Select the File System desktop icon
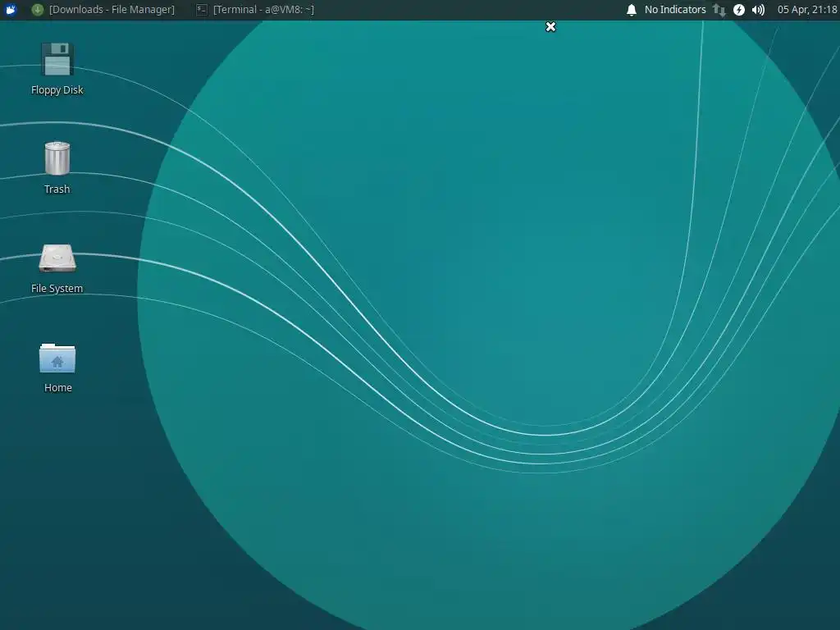Viewport: 840px width, 630px height. (x=57, y=258)
